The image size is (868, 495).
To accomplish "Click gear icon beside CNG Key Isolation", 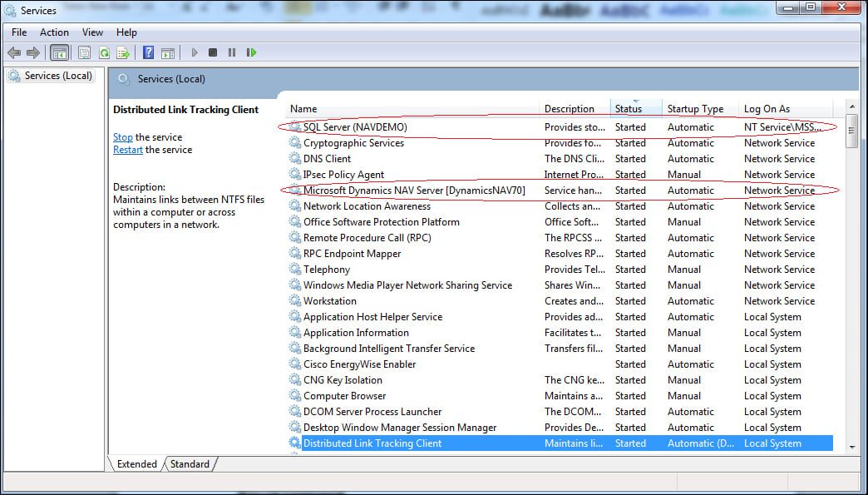I will tap(295, 380).
